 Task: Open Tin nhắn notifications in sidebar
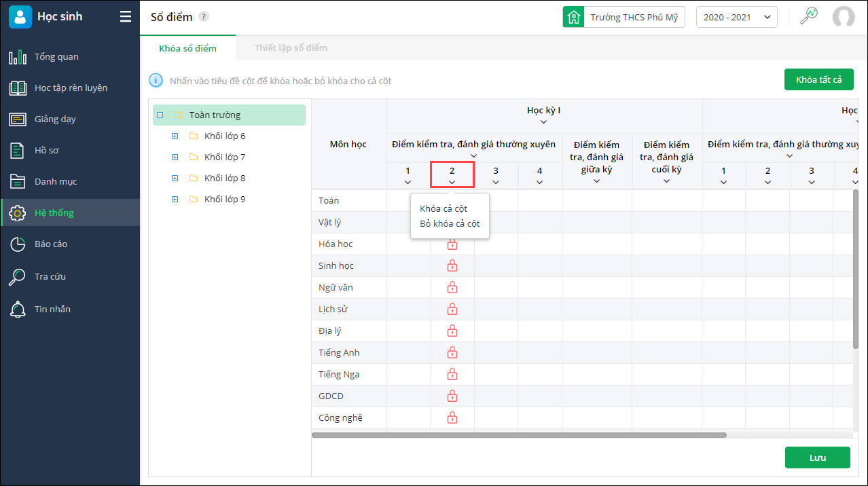point(52,309)
